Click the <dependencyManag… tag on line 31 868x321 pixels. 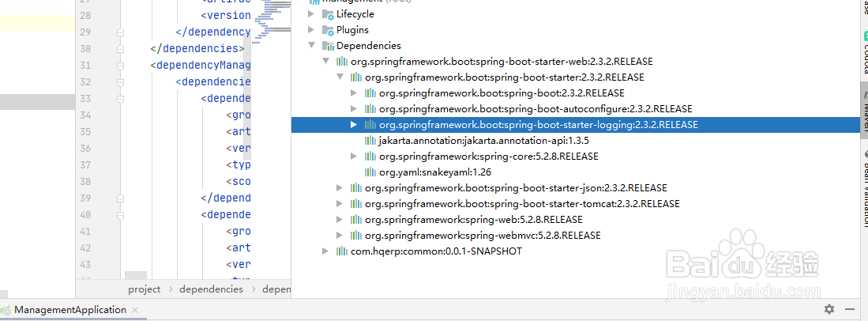(201, 66)
